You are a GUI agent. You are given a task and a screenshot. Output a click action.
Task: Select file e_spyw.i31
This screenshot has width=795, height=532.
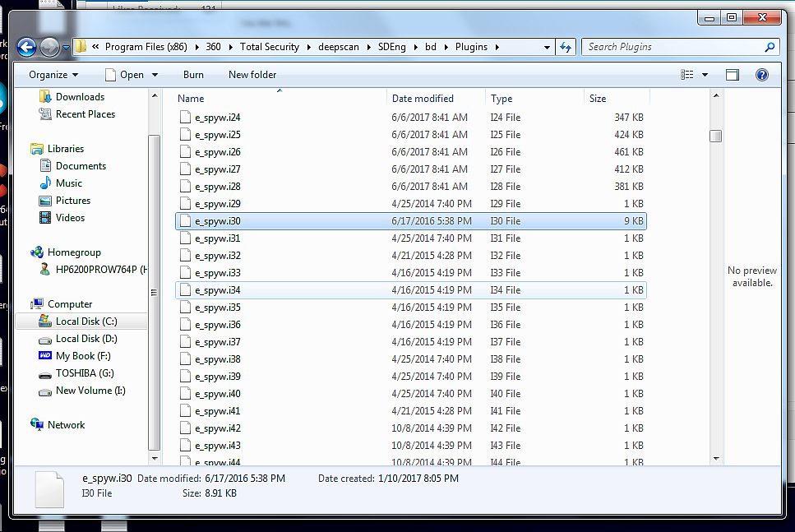click(x=411, y=238)
